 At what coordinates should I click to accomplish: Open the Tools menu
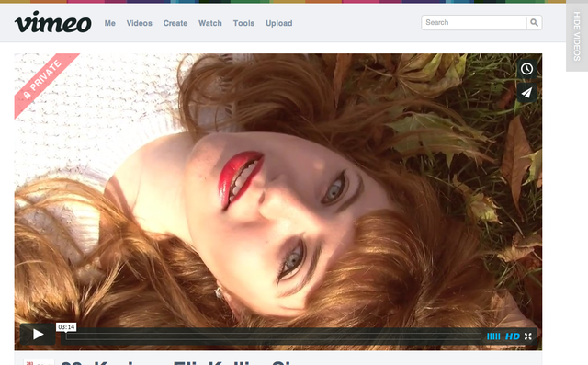click(243, 23)
